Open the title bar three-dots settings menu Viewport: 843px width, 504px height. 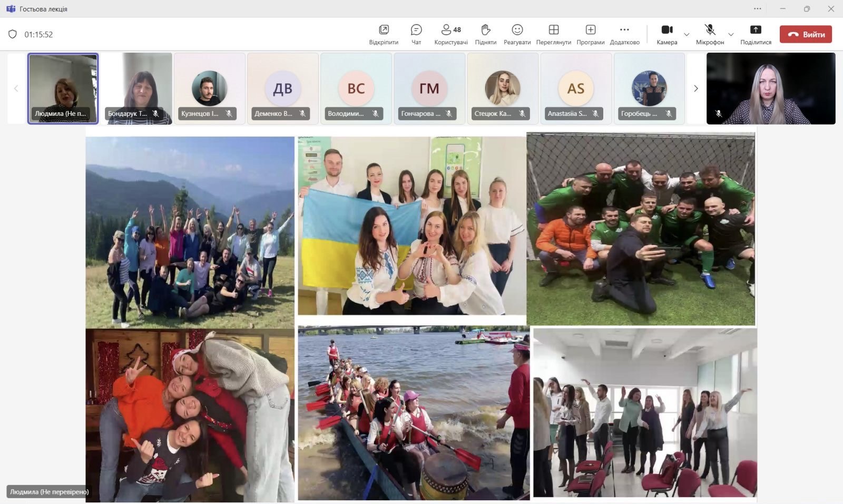point(758,8)
